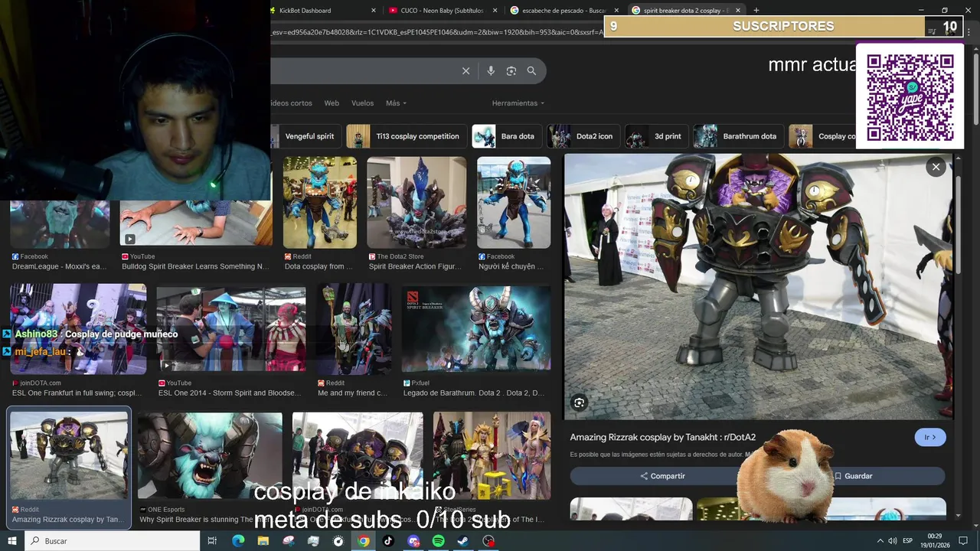The width and height of the screenshot is (980, 551).
Task: Open selected Rizzrak cosplay Reddit thumbnail
Action: [x=69, y=455]
